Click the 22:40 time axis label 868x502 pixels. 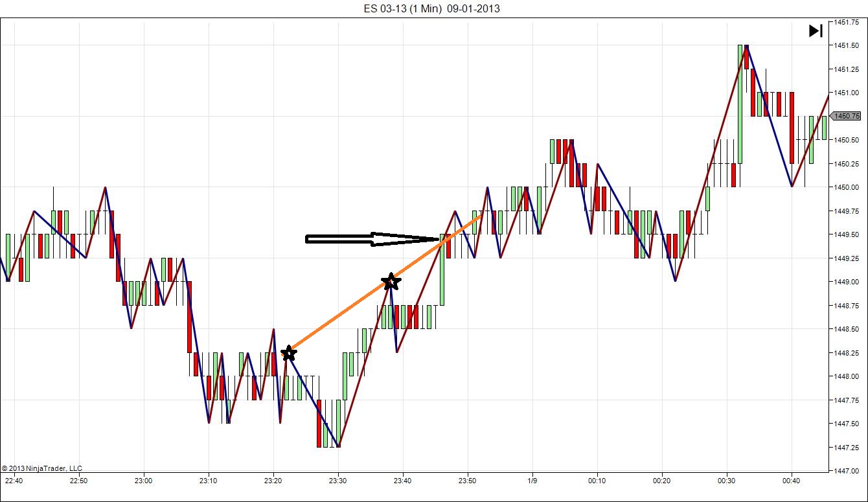tap(14, 481)
